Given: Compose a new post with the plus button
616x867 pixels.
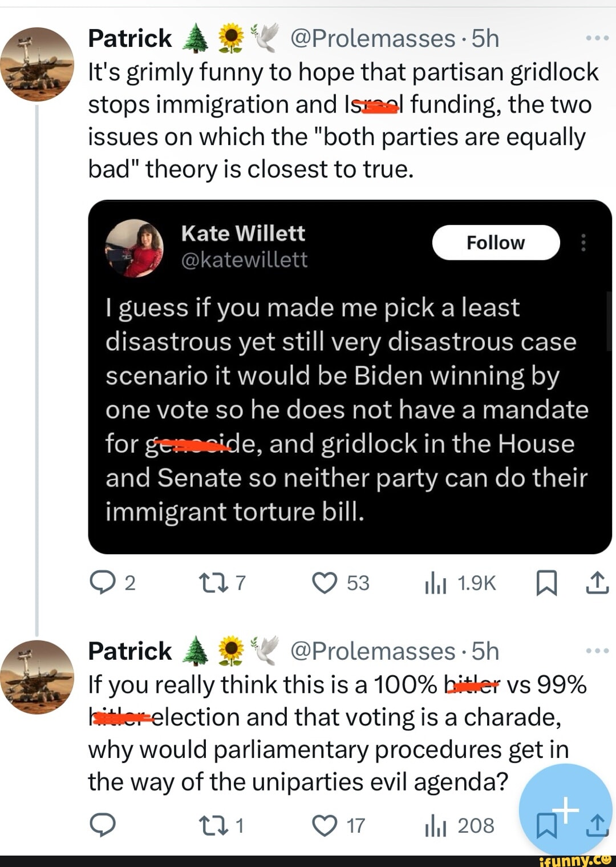Looking at the screenshot, I should click(x=565, y=808).
